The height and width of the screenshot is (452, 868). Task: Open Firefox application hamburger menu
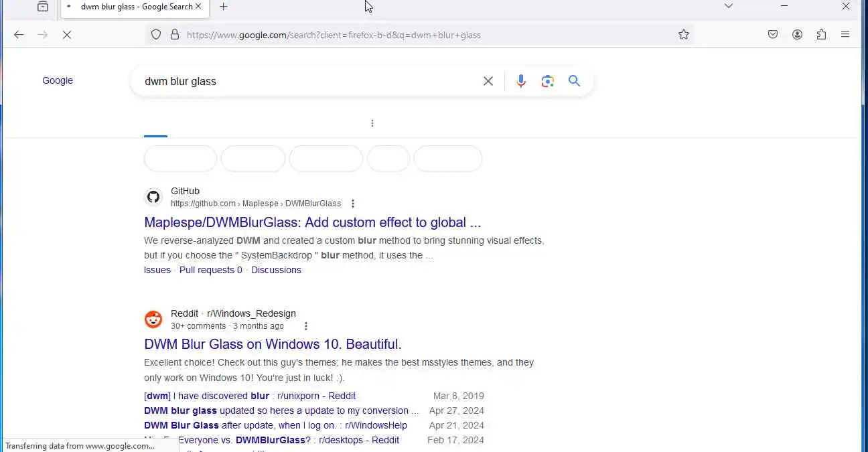coord(845,35)
